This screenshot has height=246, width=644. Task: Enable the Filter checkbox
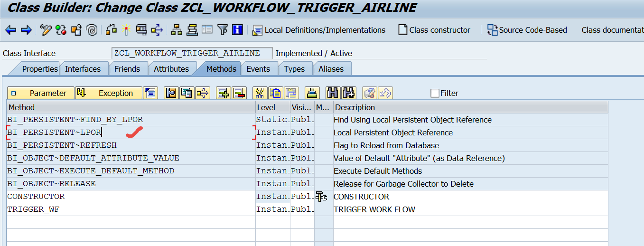435,93
